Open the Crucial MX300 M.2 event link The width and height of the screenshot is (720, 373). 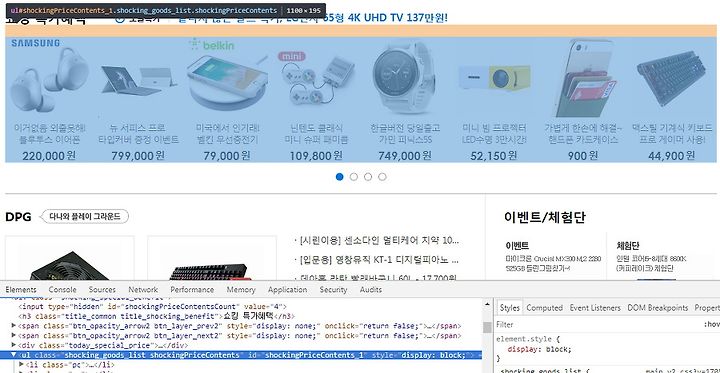coord(553,263)
